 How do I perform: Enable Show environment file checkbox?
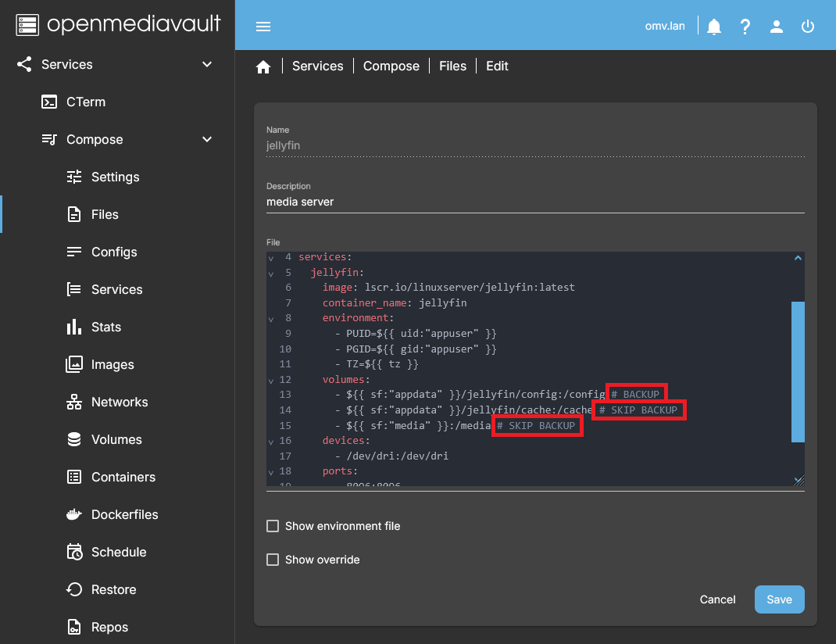point(273,526)
